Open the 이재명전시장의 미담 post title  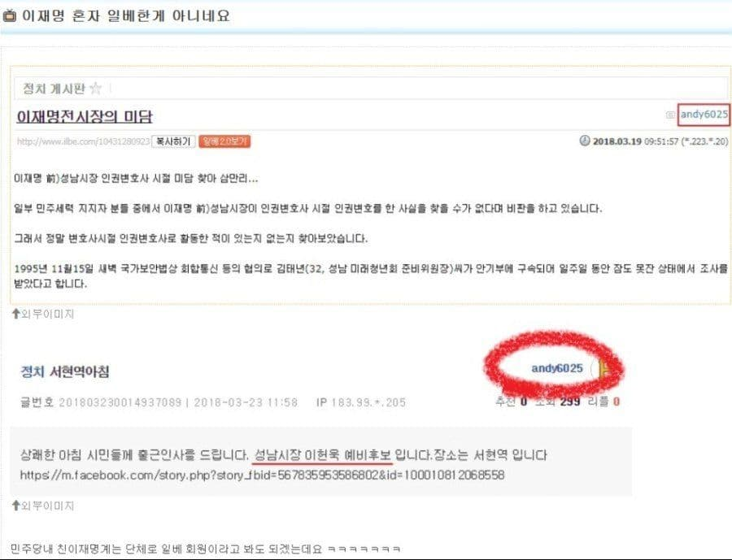coord(85,117)
